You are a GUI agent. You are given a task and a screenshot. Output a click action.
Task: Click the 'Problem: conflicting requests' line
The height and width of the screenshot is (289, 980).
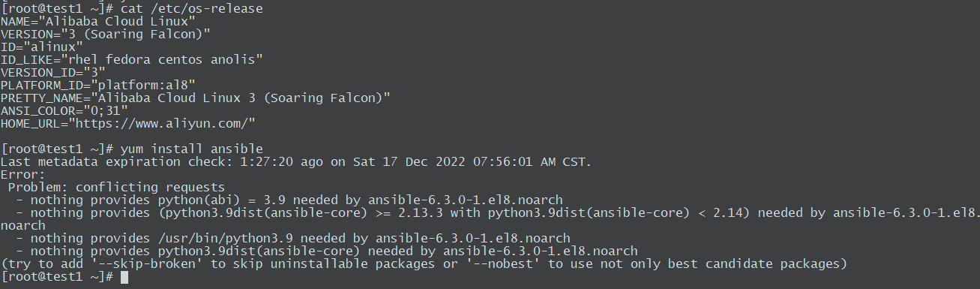(x=116, y=187)
